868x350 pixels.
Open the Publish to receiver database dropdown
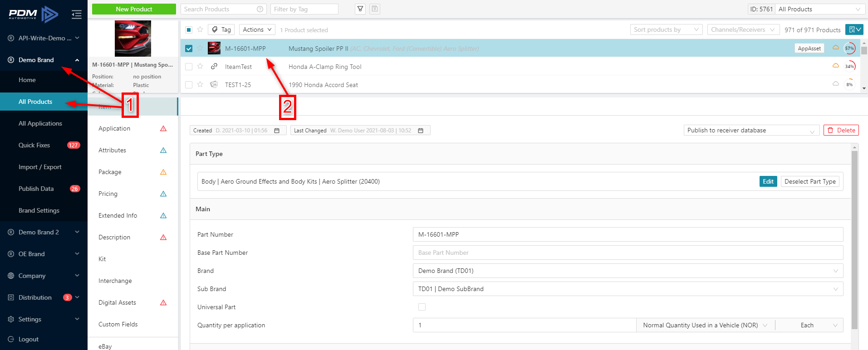[751, 130]
